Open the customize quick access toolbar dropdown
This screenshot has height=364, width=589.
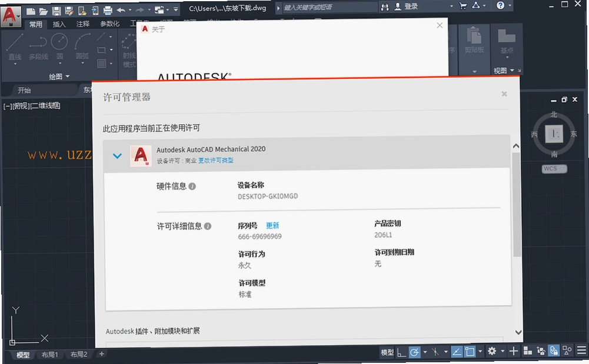(176, 9)
